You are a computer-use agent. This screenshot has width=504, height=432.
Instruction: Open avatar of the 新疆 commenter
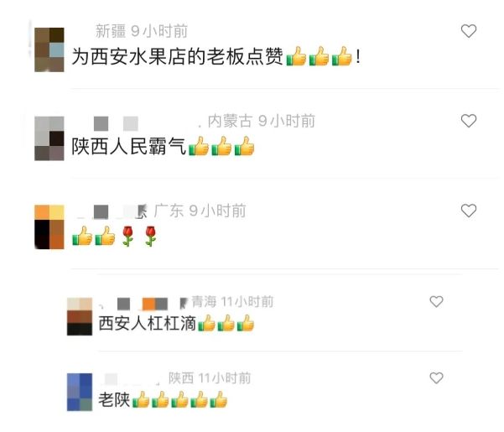pos(49,49)
